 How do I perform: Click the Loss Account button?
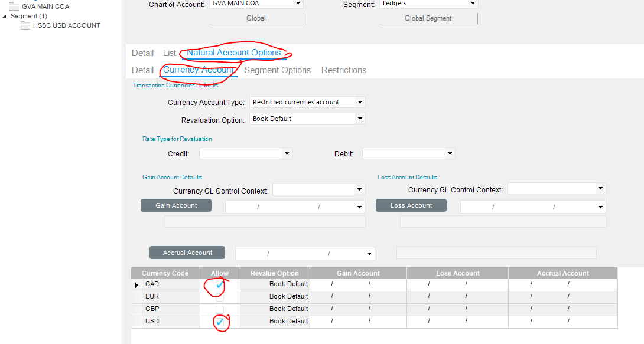click(411, 205)
